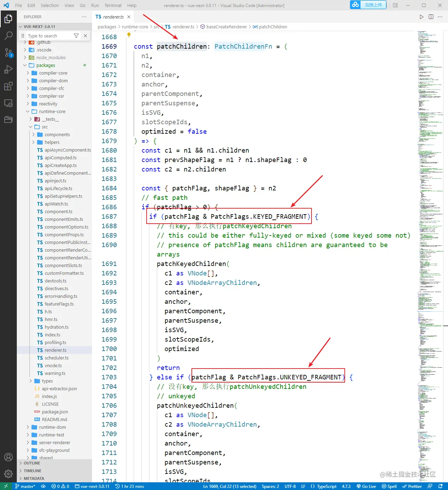
Task: Open the Explorer view in activity bar
Action: pos(8,19)
